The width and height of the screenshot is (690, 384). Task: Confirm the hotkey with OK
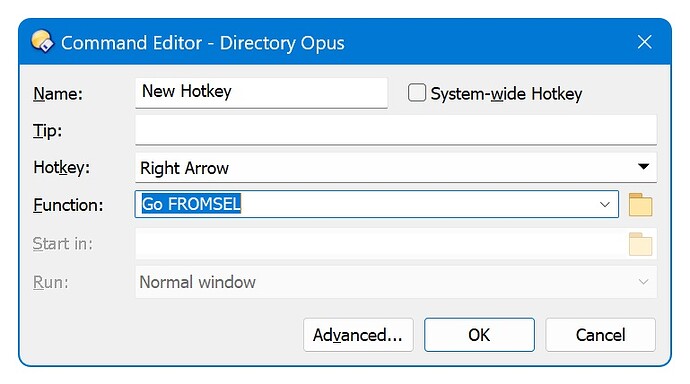point(479,335)
